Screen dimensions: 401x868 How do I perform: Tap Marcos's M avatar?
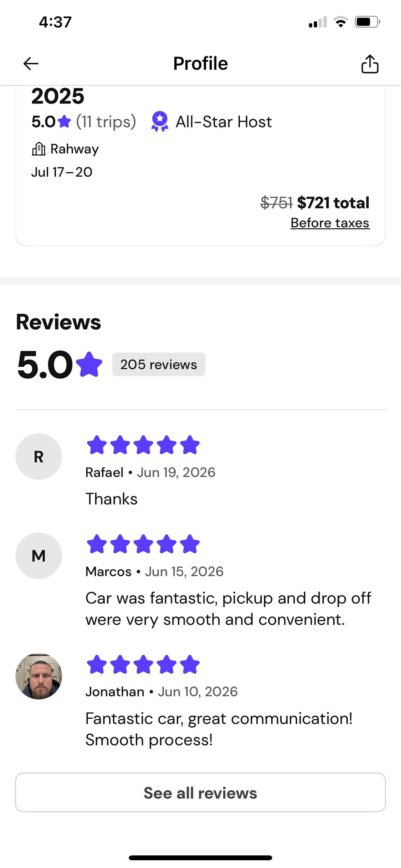pos(39,556)
